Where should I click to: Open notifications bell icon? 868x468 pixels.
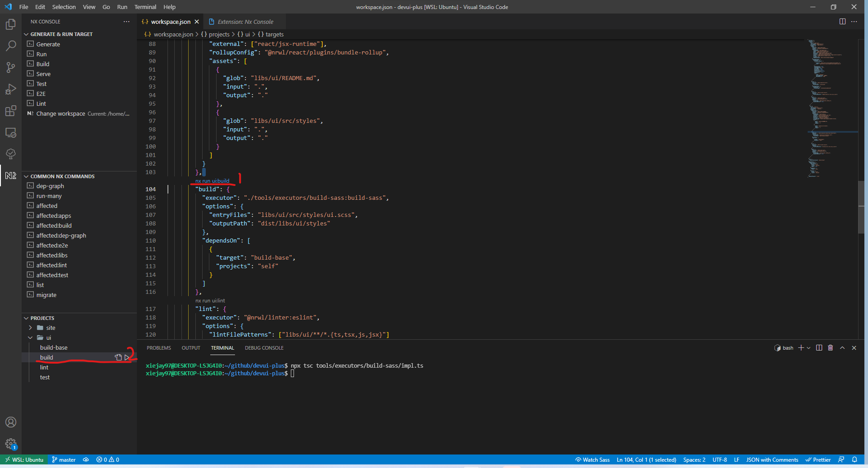pyautogui.click(x=854, y=459)
